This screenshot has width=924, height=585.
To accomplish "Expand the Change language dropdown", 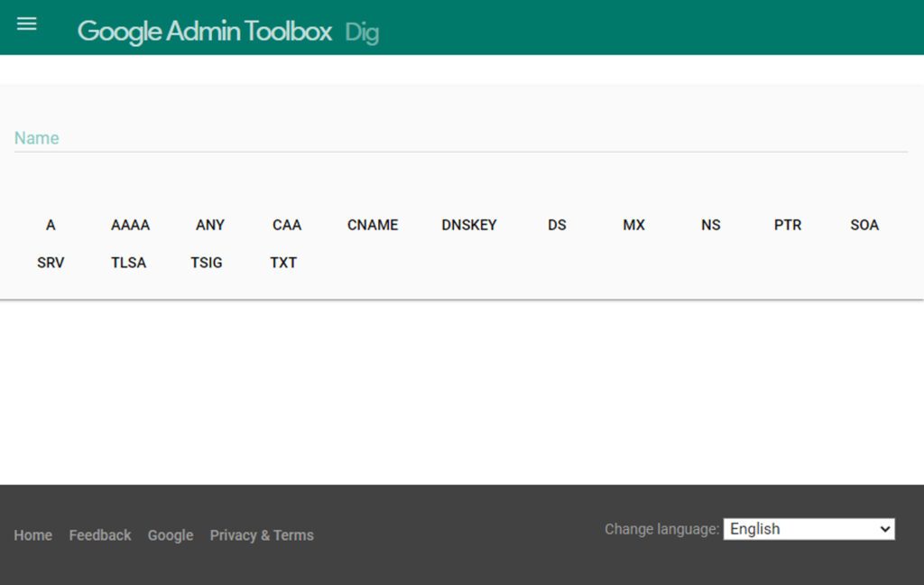I will 809,529.
